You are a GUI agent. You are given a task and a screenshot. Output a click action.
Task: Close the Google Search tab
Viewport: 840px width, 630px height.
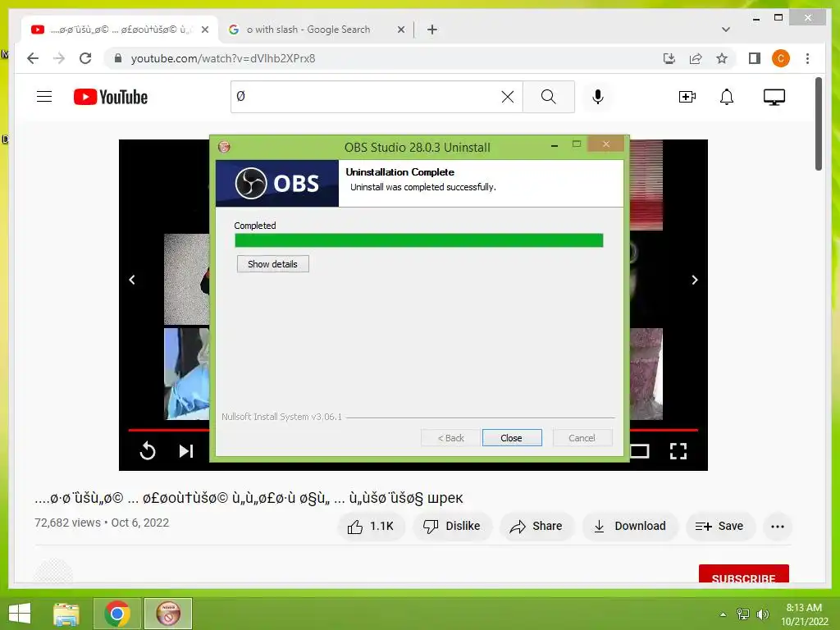tap(400, 30)
